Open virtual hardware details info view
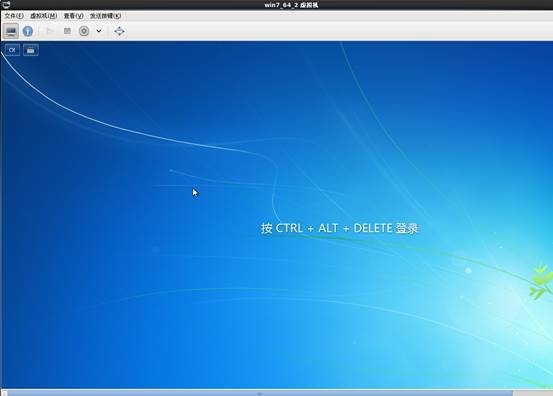The image size is (553, 396). (x=28, y=31)
